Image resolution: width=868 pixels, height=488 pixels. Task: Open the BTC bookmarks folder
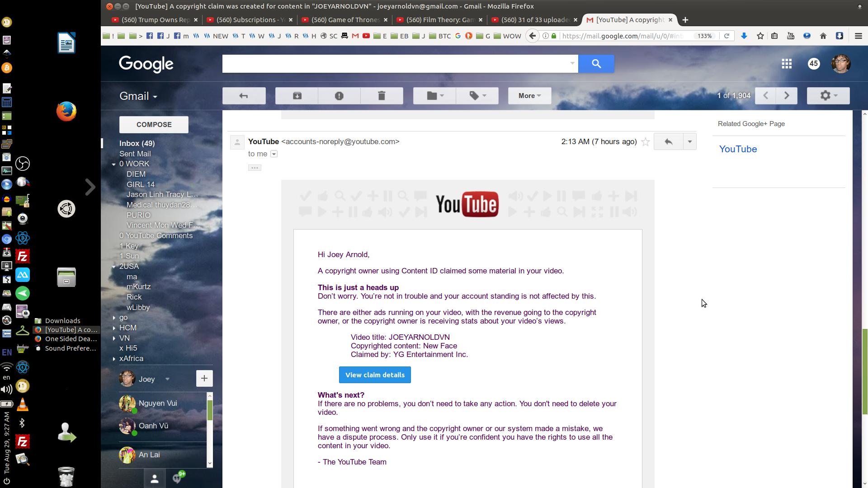440,36
